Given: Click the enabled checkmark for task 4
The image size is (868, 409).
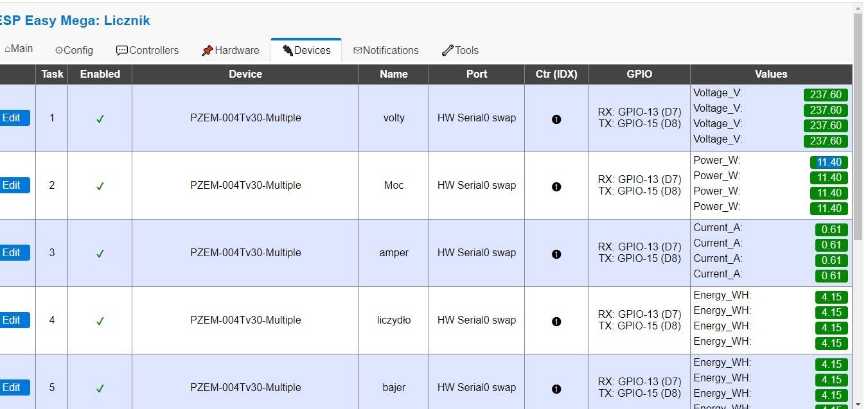Looking at the screenshot, I should coord(100,321).
